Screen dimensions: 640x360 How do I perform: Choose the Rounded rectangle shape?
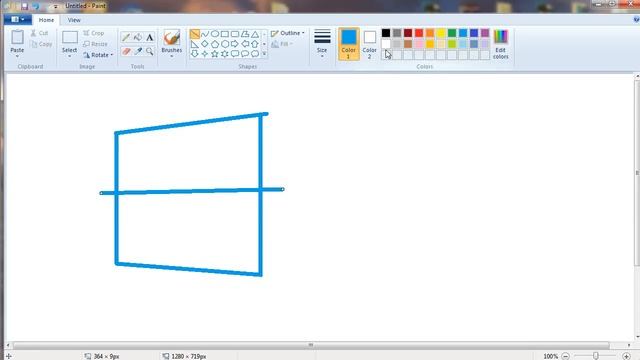point(235,34)
